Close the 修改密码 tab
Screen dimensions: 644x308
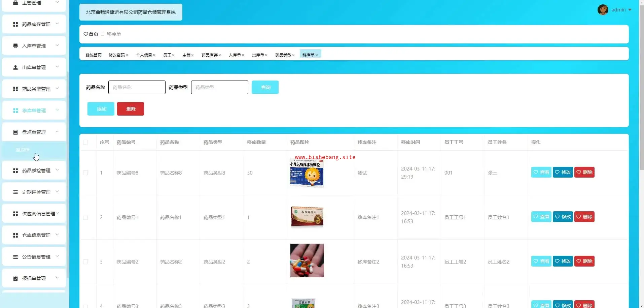tap(127, 55)
